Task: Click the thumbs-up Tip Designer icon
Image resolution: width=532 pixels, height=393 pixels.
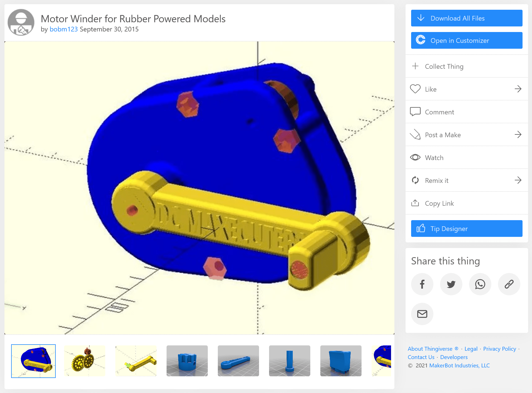Action: pyautogui.click(x=421, y=228)
